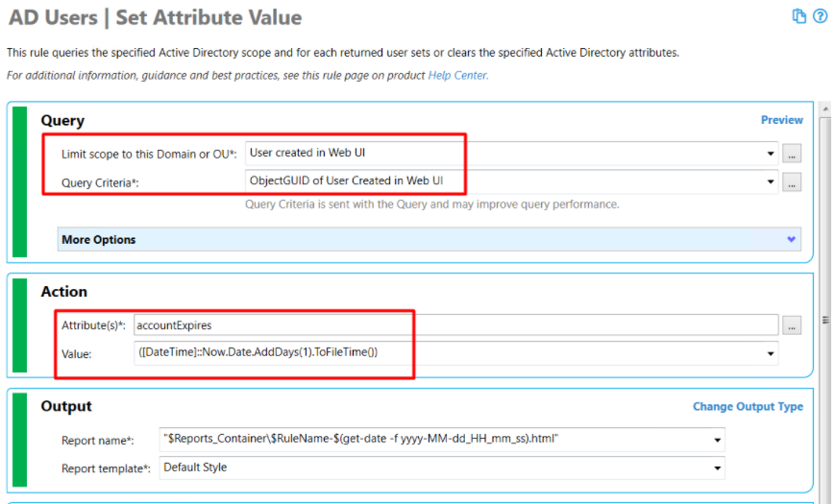Screen dimensions: 835x504
Task: Open the Limit scope Domain or OU dropdown
Action: pos(770,154)
